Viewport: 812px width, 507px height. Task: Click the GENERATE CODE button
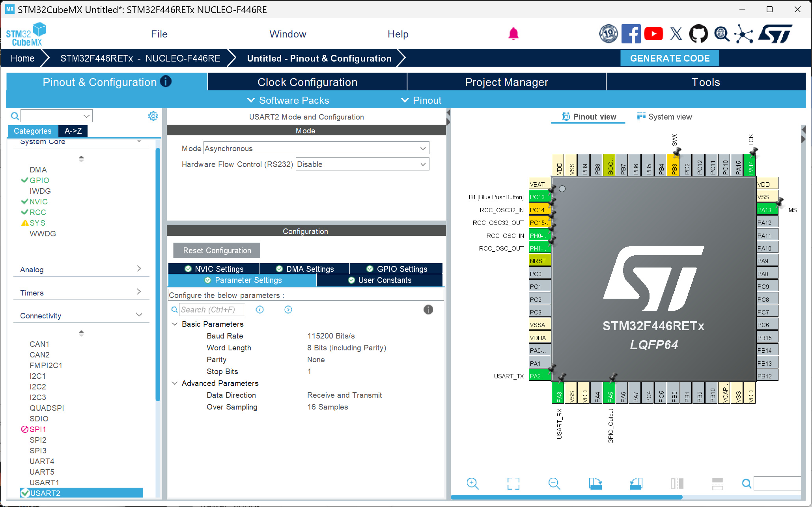click(670, 58)
